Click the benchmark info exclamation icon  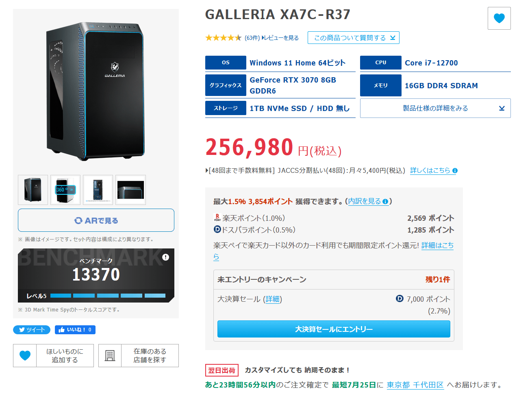pos(165,257)
